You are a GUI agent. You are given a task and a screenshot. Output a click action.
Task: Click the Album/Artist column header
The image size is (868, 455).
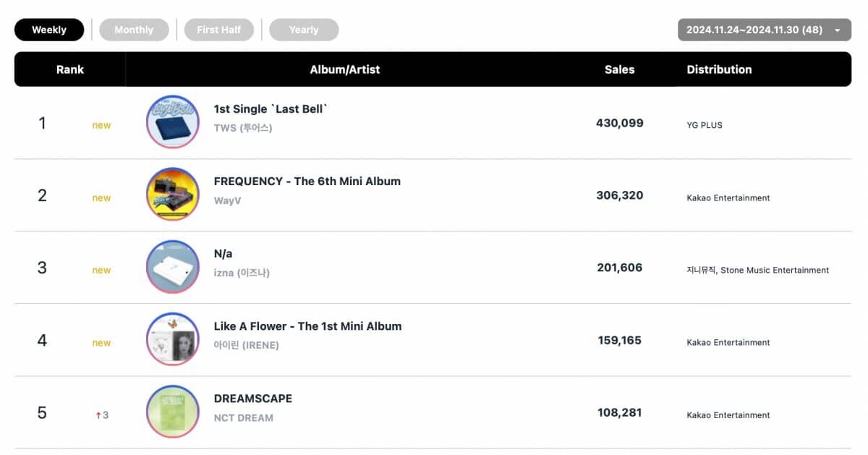pyautogui.click(x=344, y=69)
